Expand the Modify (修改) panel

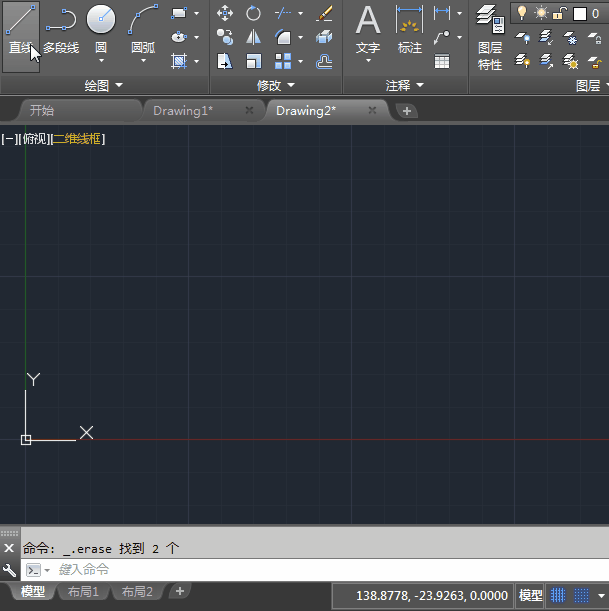coord(277,86)
